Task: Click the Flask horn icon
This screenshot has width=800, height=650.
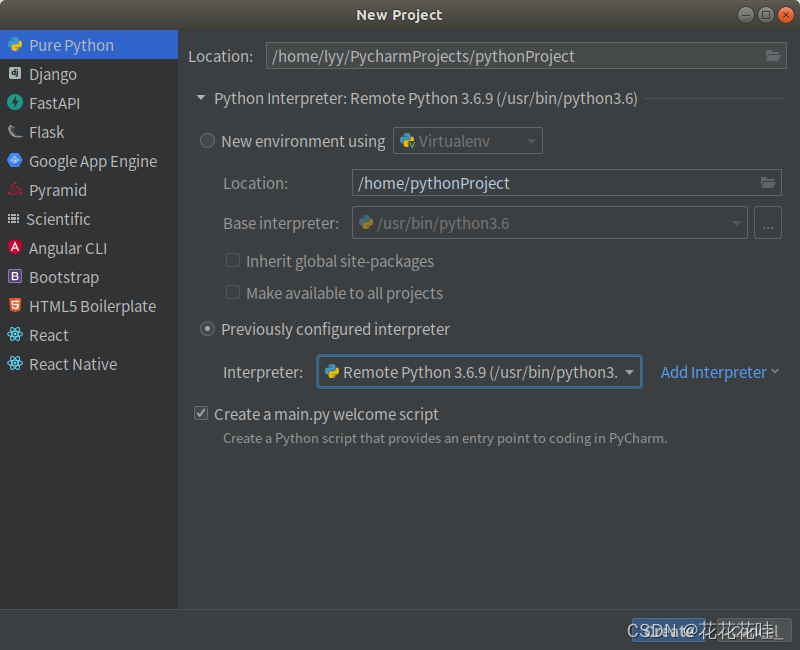Action: coord(15,132)
